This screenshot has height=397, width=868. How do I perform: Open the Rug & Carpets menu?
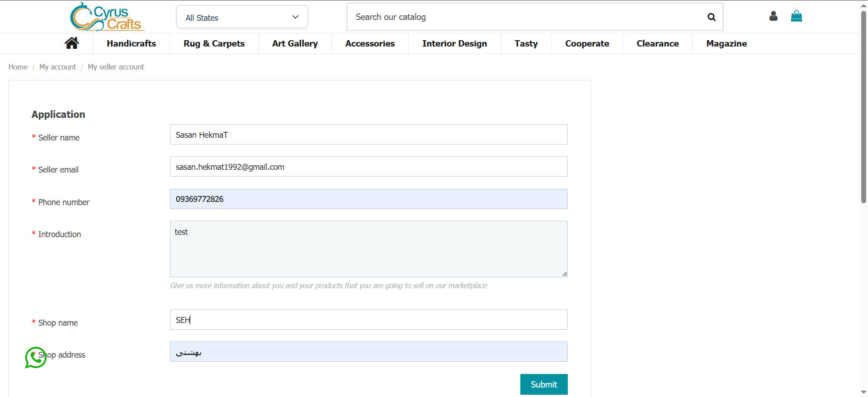pyautogui.click(x=214, y=43)
